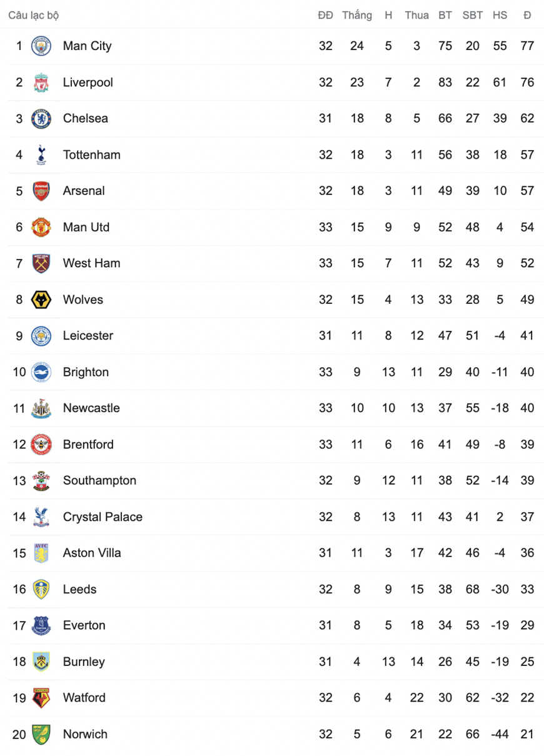Open the Aston Villa team link
This screenshot has width=544, height=756.
pyautogui.click(x=92, y=553)
